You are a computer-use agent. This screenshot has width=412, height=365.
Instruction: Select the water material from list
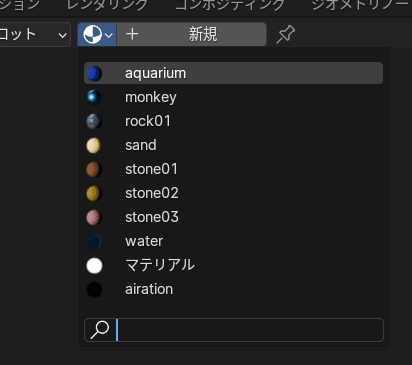tap(233, 241)
